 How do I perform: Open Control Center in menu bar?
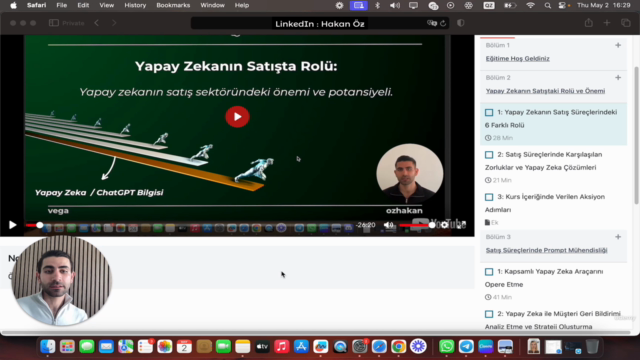(x=562, y=5)
